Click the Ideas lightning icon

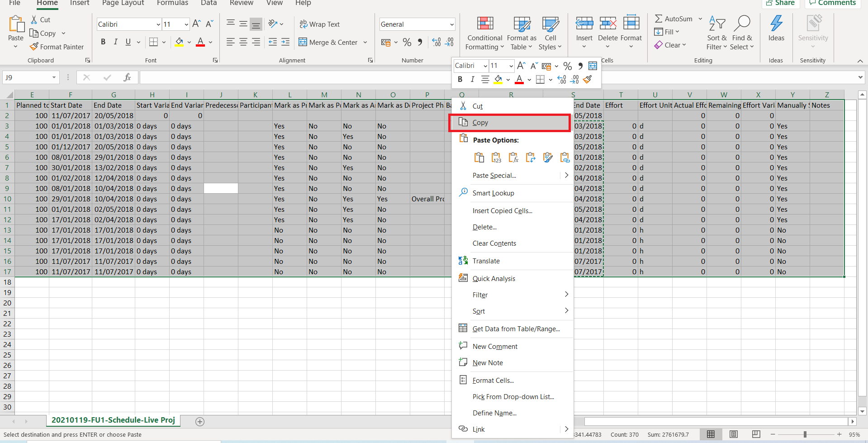(776, 23)
